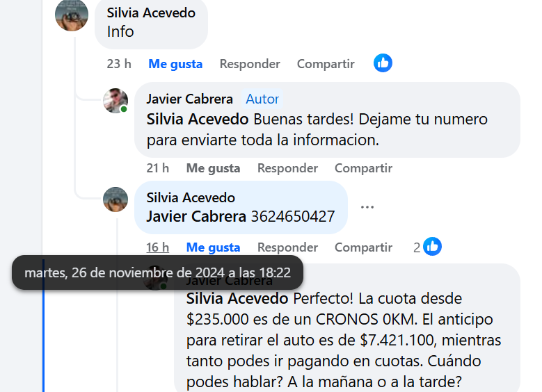Open Javier Cabrera's name link next to Autor badge
Screen dimensions: 542x392
[189, 99]
